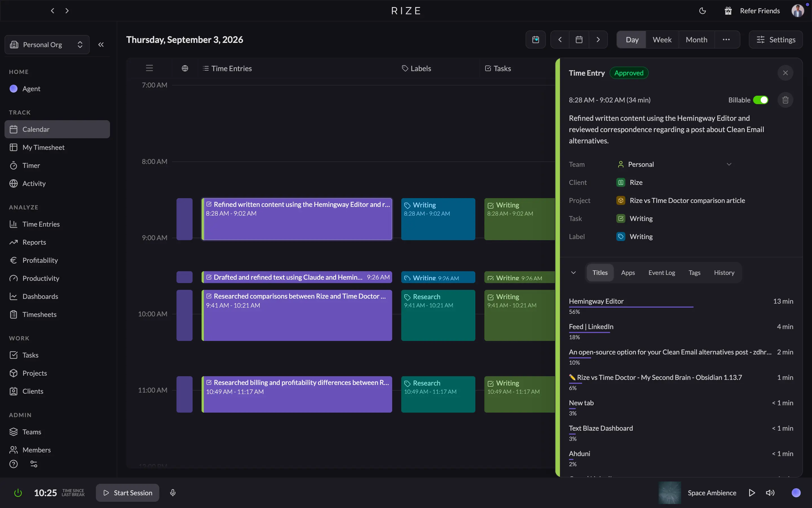The height and width of the screenshot is (508, 812).
Task: Switch to the Event Log tab
Action: click(662, 273)
